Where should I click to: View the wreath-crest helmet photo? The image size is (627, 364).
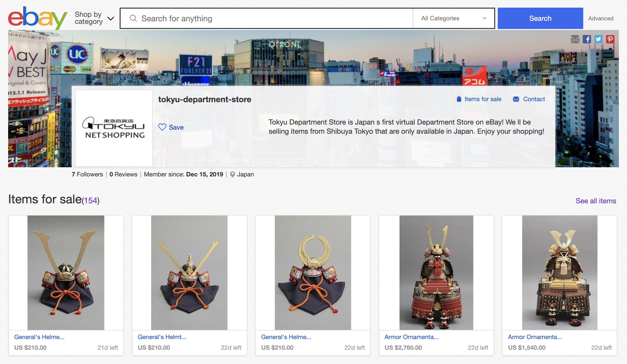313,273
